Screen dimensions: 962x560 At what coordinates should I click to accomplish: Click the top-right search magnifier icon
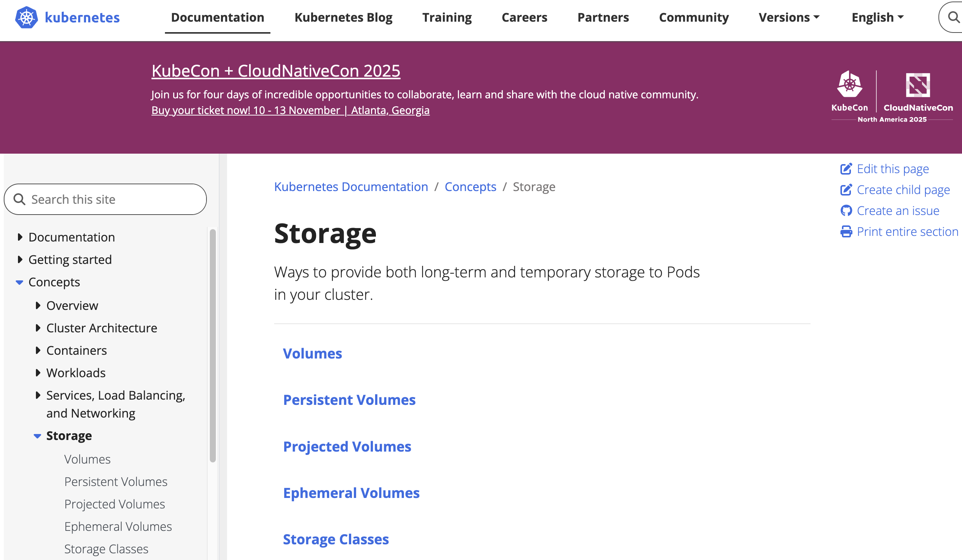[x=953, y=17]
